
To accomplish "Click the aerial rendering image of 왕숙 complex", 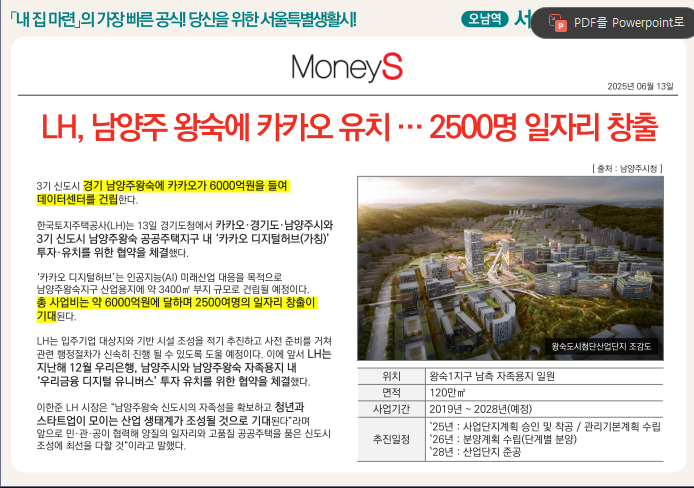I will tap(510, 268).
